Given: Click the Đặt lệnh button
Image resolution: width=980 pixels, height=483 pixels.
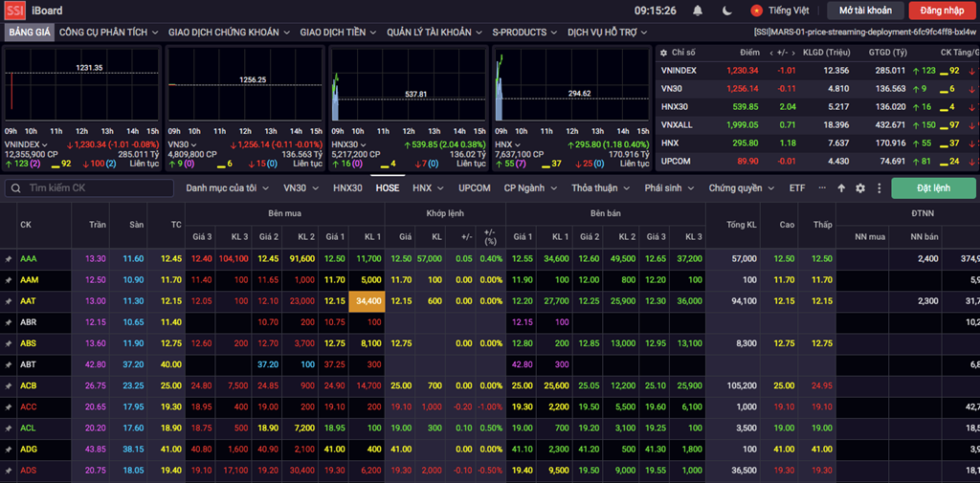Looking at the screenshot, I should [933, 188].
